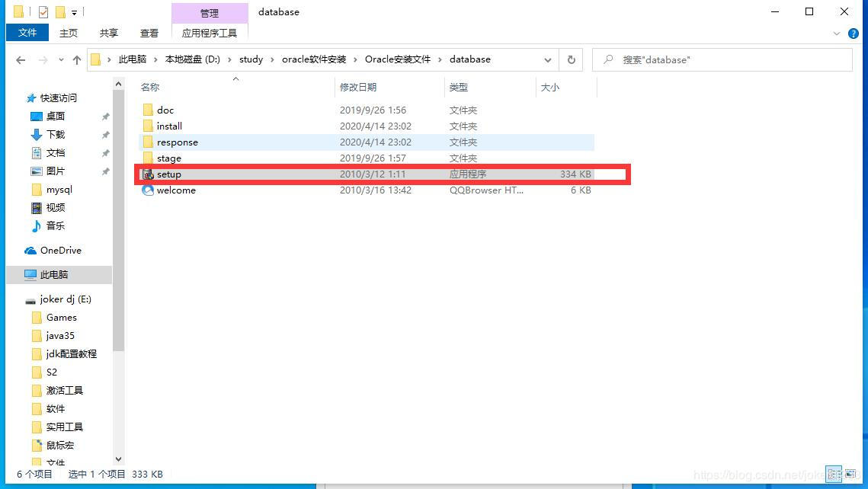Image resolution: width=868 pixels, height=489 pixels.
Task: Open joker dj (E:) drive
Action: tap(66, 299)
